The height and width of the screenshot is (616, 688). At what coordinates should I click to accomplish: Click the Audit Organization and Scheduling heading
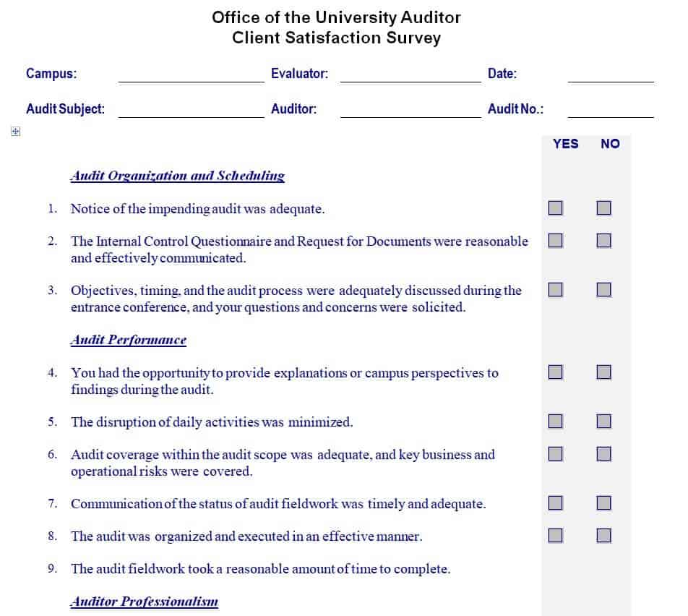point(178,176)
